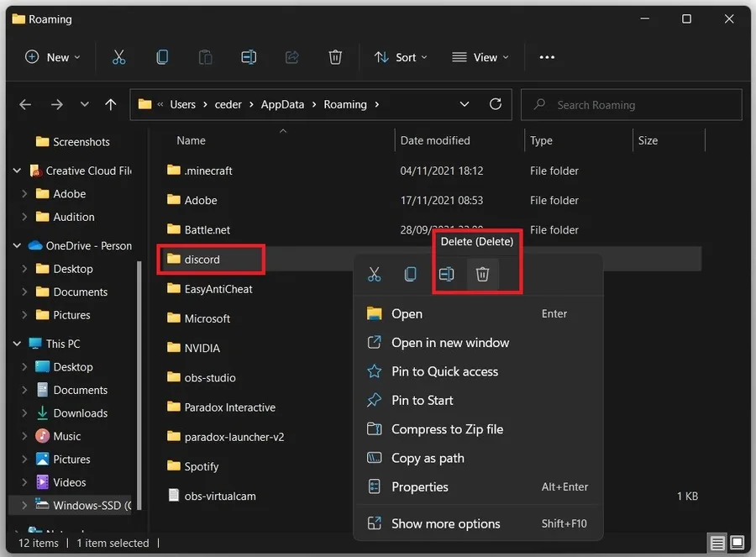Switch to details view in status bar
756x557 pixels.
coord(717,543)
